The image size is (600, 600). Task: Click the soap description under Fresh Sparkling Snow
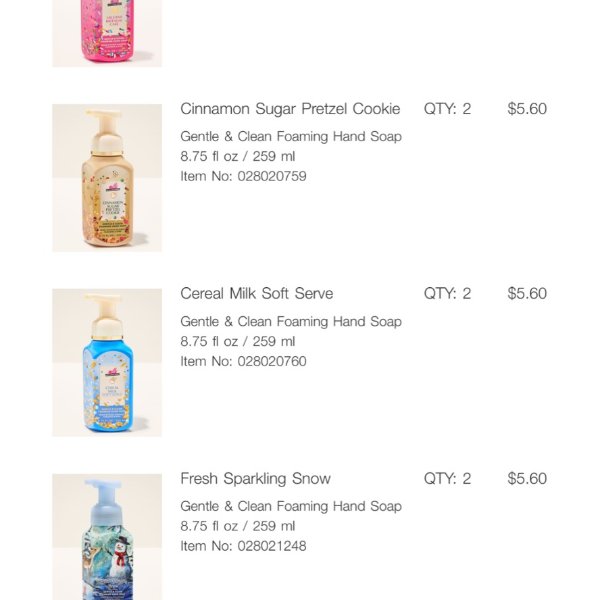[x=291, y=506]
